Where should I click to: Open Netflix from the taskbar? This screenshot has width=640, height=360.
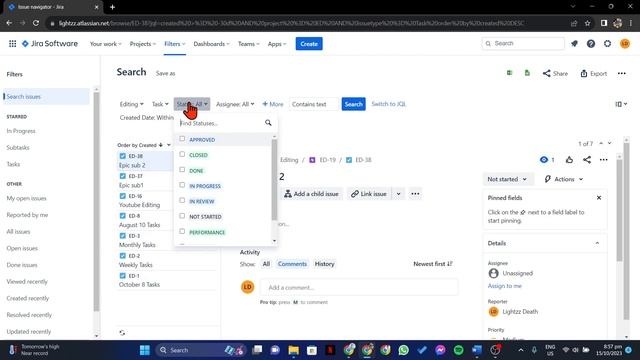330,350
